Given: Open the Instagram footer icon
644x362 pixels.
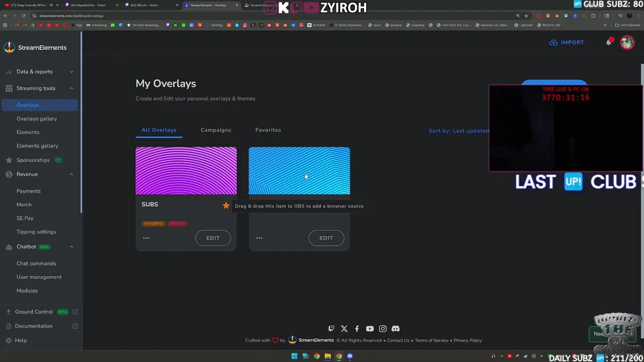Looking at the screenshot, I should [382, 328].
